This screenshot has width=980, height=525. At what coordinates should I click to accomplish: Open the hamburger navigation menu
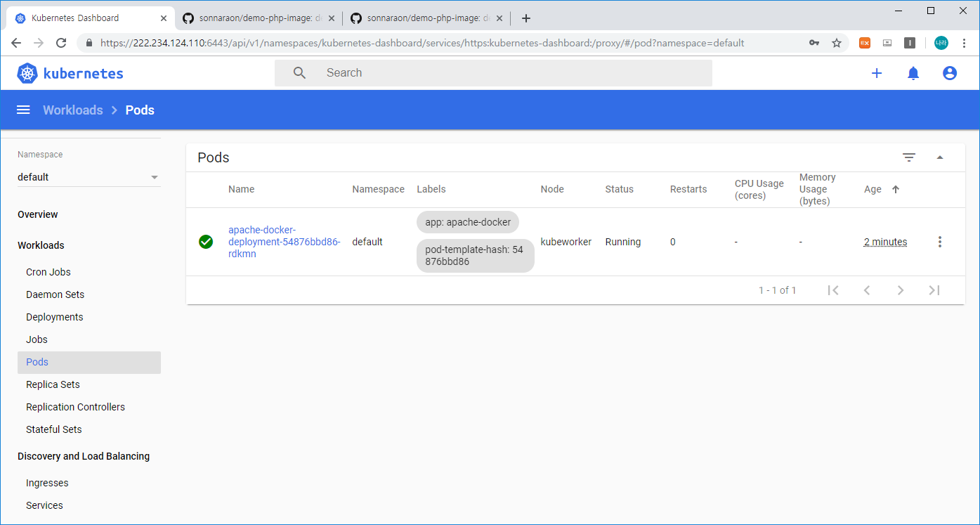[x=23, y=110]
